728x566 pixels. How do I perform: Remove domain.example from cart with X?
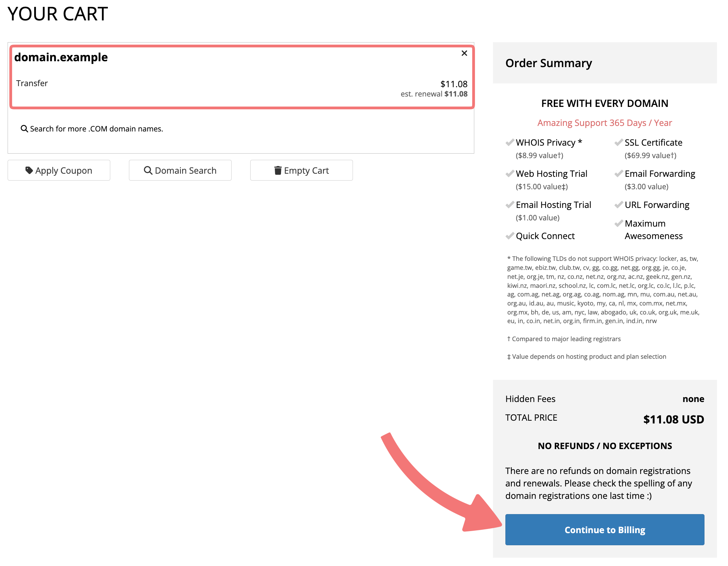tap(464, 53)
